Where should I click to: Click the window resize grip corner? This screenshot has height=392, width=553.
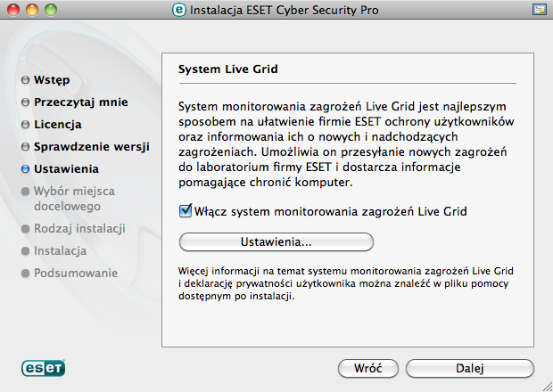point(547,386)
